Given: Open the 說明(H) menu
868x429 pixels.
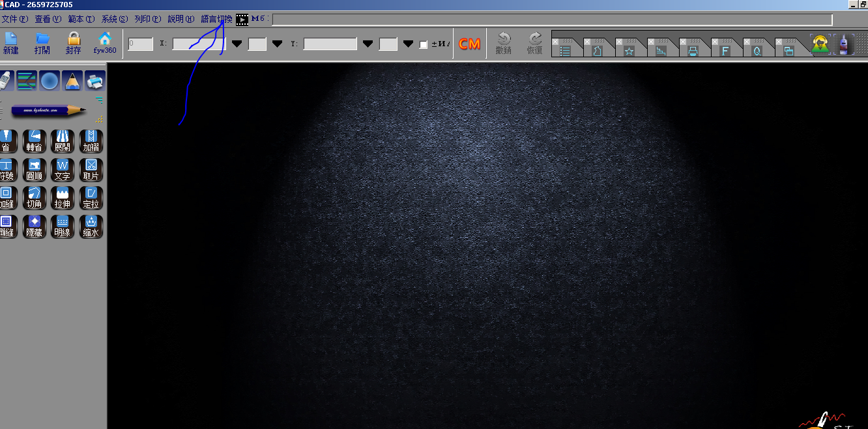Looking at the screenshot, I should (181, 20).
